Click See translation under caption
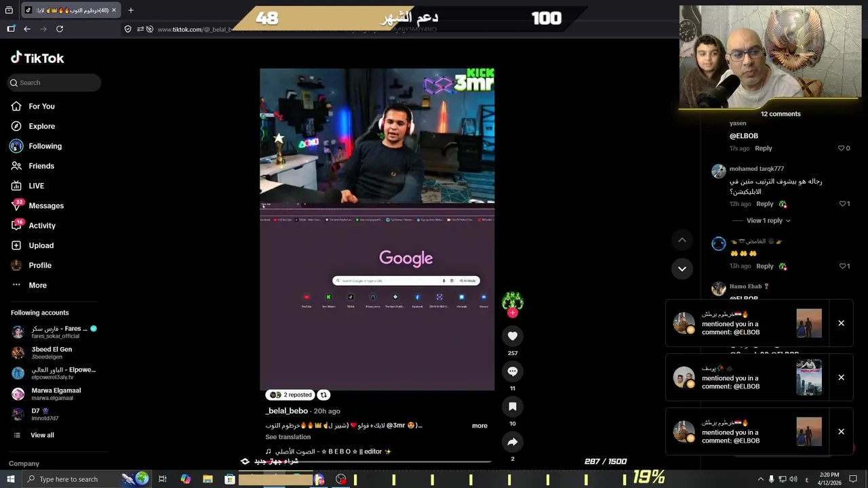The image size is (868, 488). [288, 437]
